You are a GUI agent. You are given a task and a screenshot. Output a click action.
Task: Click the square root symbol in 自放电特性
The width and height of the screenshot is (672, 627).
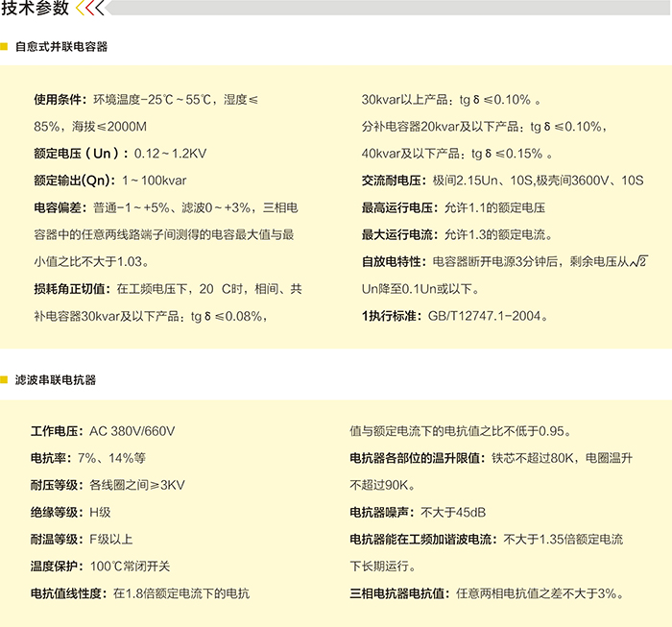tap(638, 261)
